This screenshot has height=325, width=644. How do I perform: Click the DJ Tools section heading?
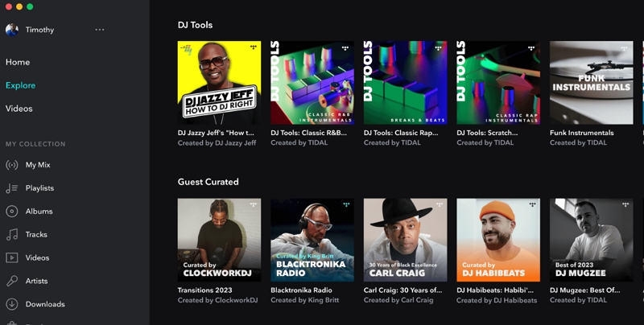click(x=195, y=25)
